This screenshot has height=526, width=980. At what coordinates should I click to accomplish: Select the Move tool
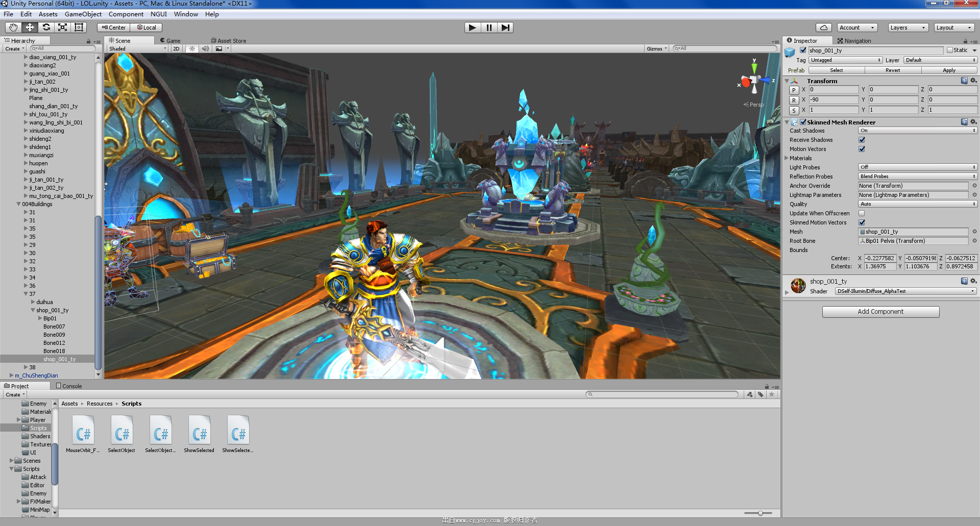pos(30,28)
